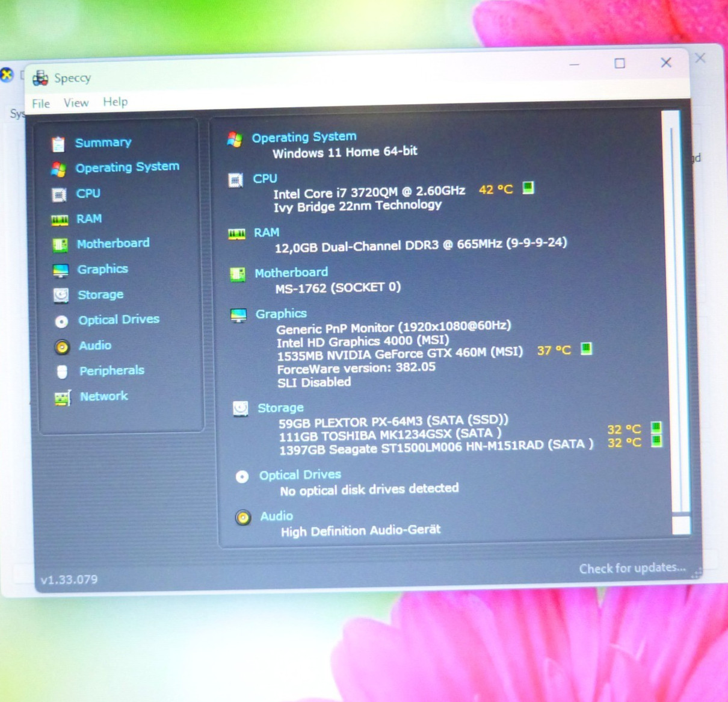The image size is (728, 702).
Task: Click Windows flag icon beside Operating System heading
Action: 235,140
